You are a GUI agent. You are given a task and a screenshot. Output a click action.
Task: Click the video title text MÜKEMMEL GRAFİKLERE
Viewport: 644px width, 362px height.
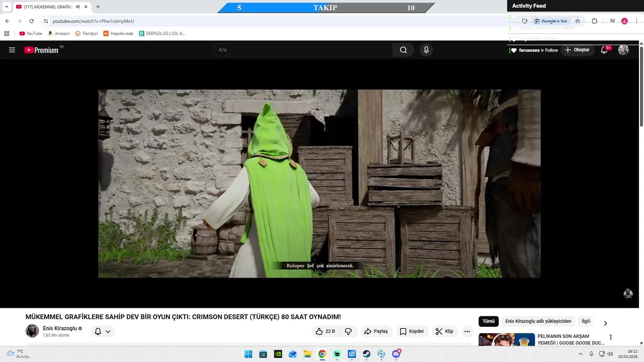click(183, 317)
